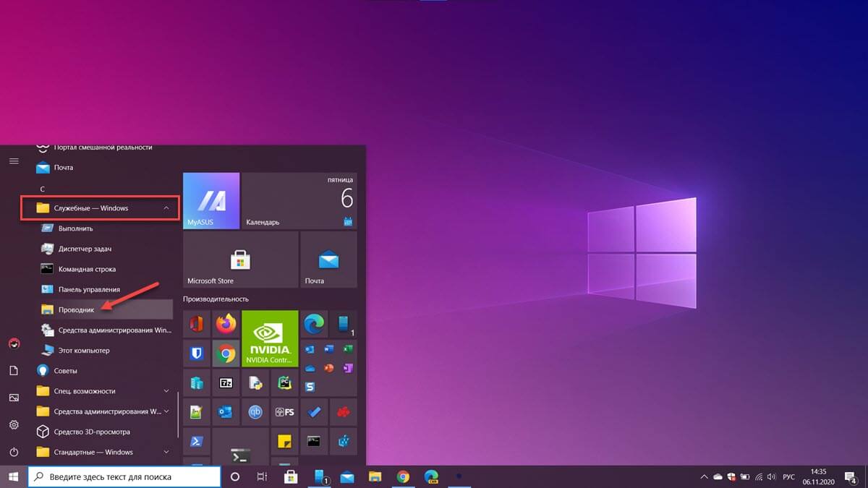
Task: Open the Python file tile
Action: click(255, 383)
